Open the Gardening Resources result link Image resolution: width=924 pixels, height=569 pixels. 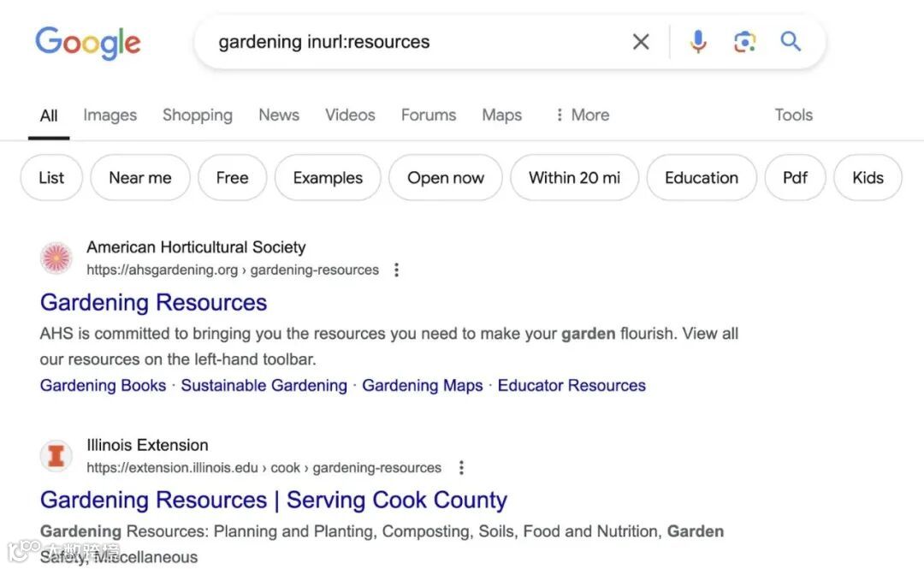(154, 302)
